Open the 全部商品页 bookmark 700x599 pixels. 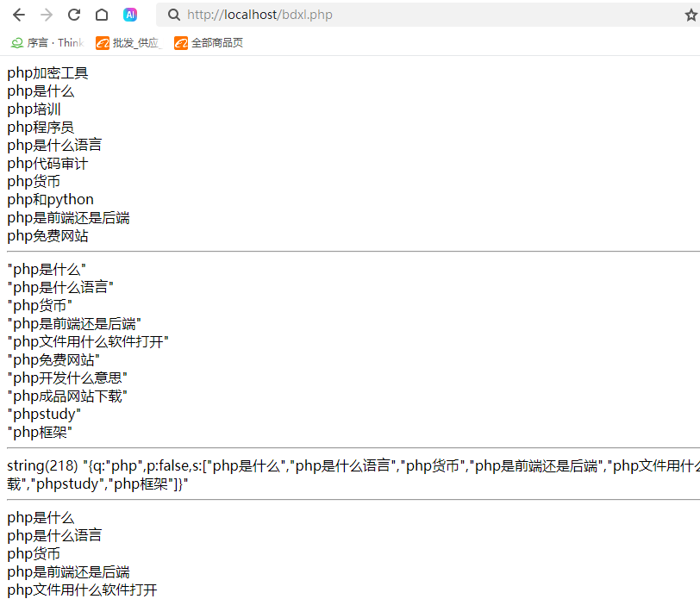(x=209, y=43)
